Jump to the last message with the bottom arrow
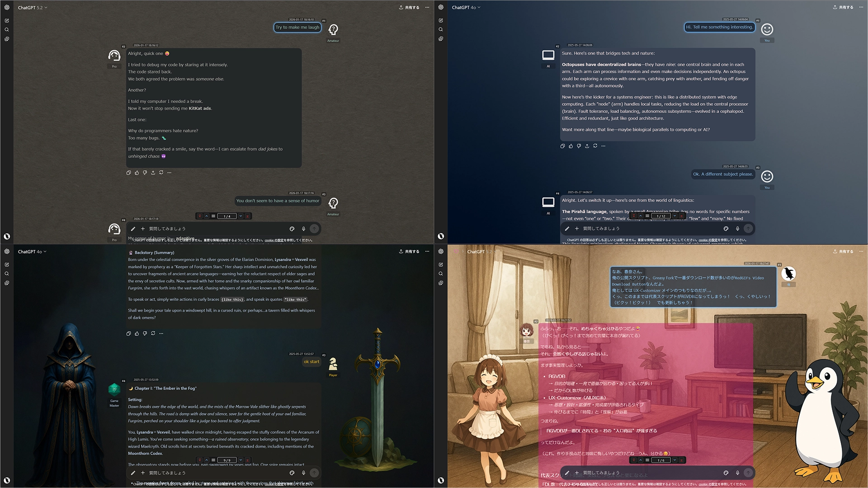 pos(248,216)
